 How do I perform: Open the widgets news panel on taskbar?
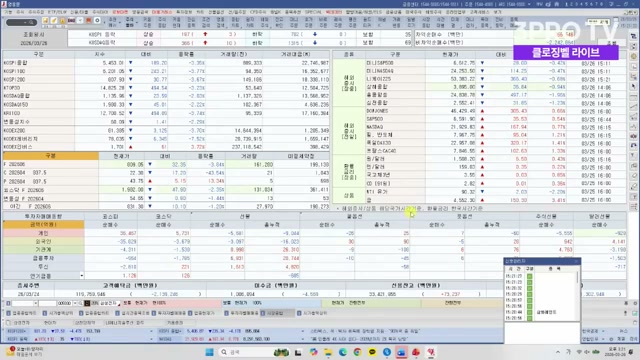(x=24, y=351)
